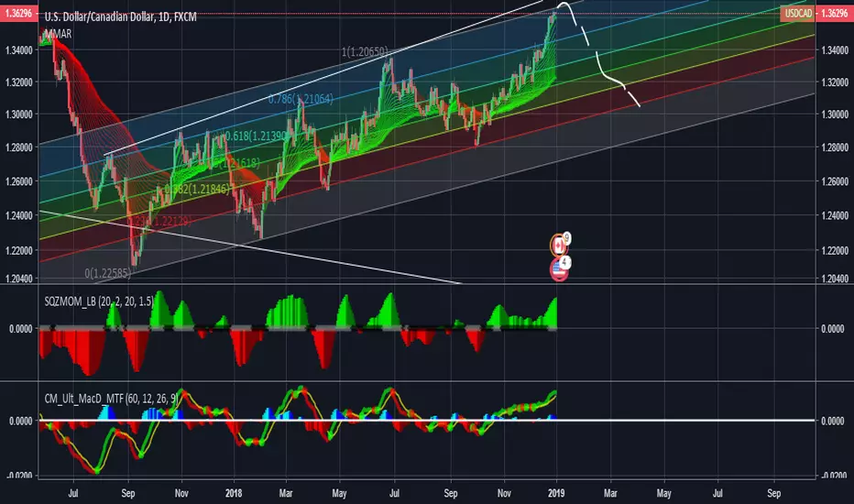Open the US flag economic event marker
The height and width of the screenshot is (504, 854).
[559, 269]
